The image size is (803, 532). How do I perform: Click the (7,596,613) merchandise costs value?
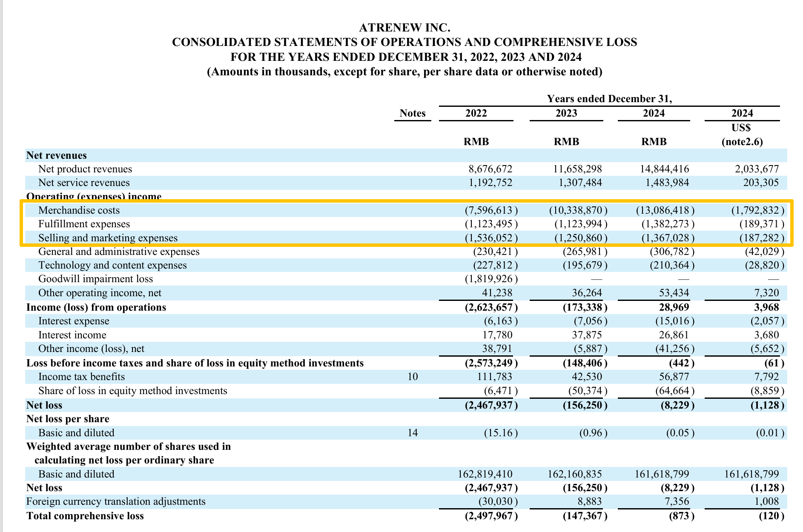(x=491, y=210)
